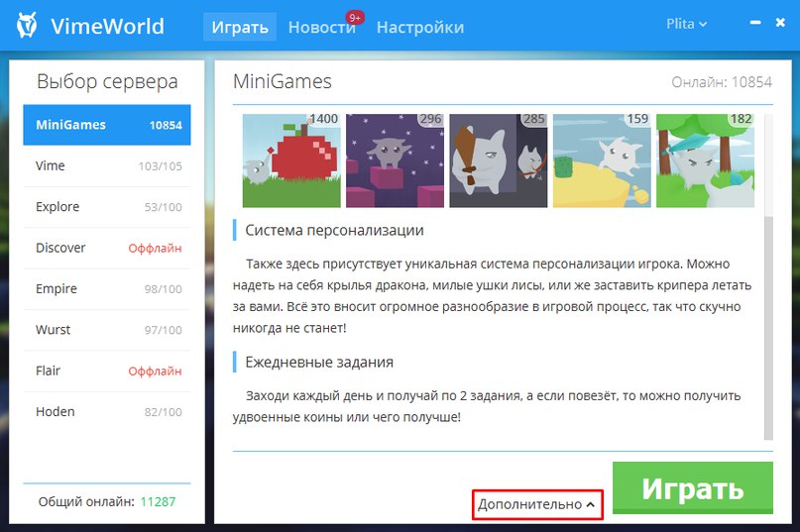This screenshot has height=532, width=800.
Task: Click the Общий онлайн 11287 value
Action: tap(158, 502)
